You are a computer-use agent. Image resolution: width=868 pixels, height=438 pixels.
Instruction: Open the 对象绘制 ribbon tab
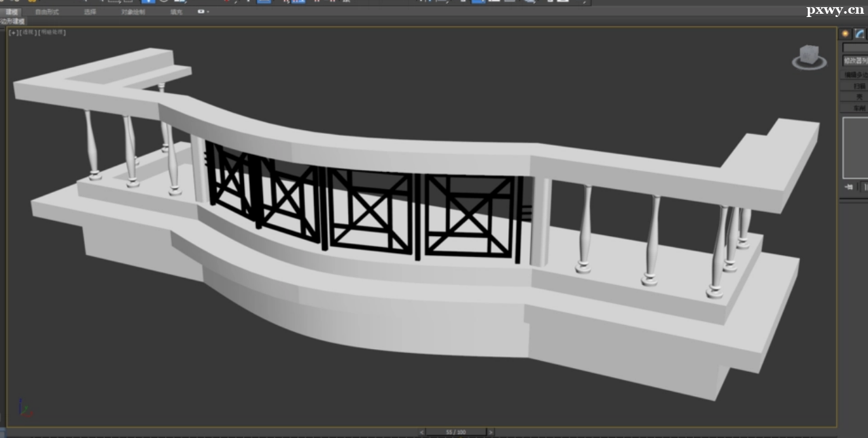click(x=133, y=12)
